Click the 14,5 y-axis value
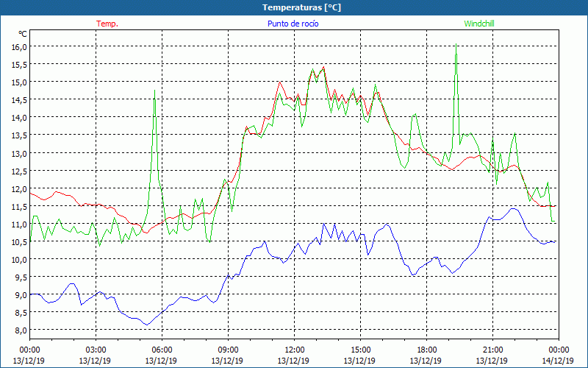 (21, 100)
